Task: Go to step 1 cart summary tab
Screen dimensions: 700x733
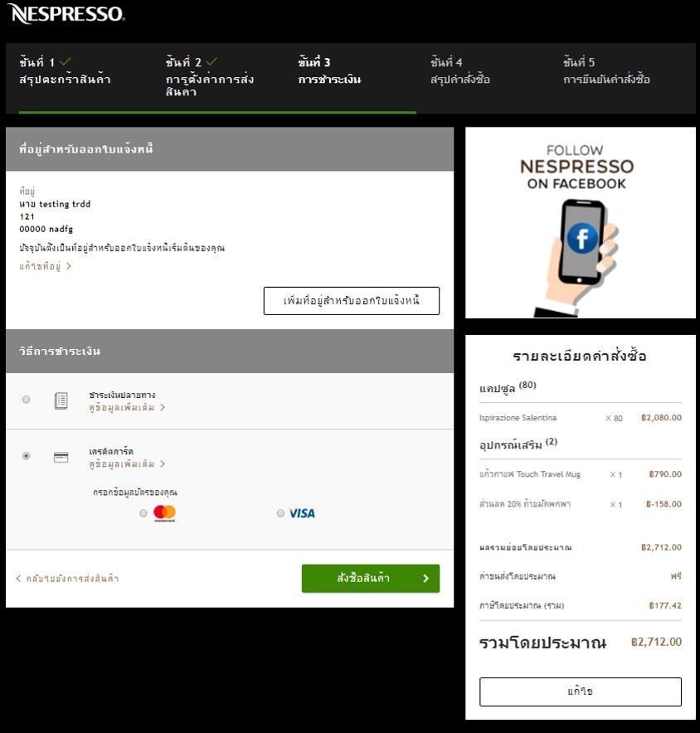Action: click(65, 71)
